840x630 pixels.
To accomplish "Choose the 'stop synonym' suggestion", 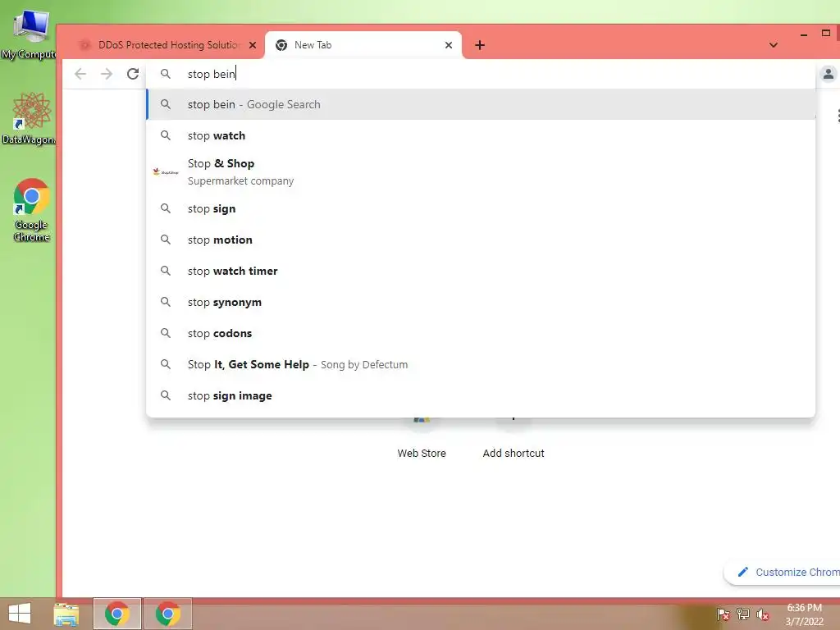I will 481,302.
